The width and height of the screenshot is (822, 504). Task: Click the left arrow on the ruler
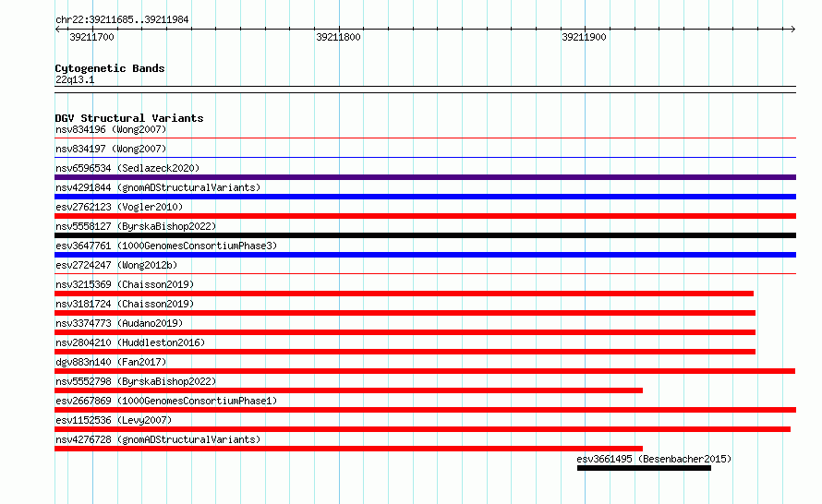pos(57,30)
